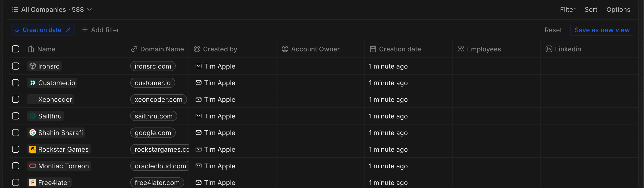This screenshot has height=188, width=644.
Task: Select the Customer.io row checkbox
Action: 16,83
